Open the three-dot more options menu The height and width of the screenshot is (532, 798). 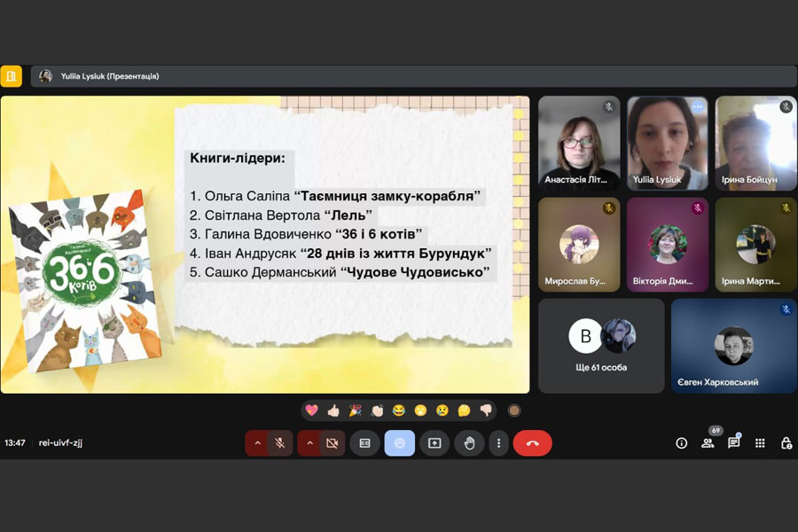pos(499,443)
